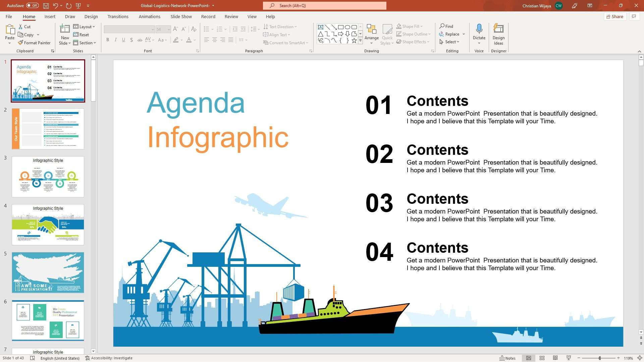Click the Reset slide button
The height and width of the screenshot is (362, 644).
pos(81,35)
